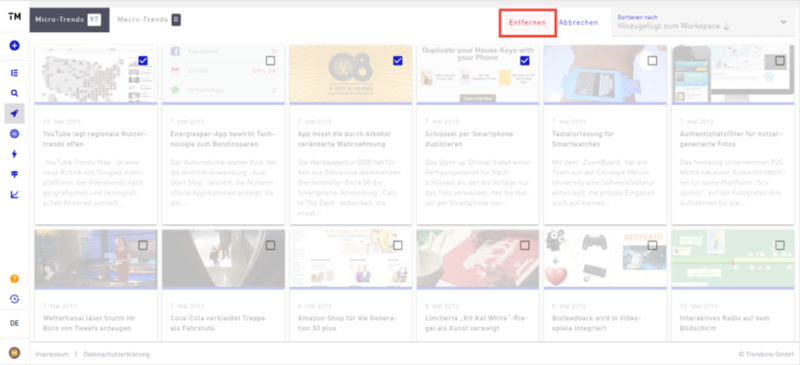The height and width of the screenshot is (365, 800).
Task: Uncheck the Alkohol Wahrnehmung app card checkbox
Action: coord(397,61)
